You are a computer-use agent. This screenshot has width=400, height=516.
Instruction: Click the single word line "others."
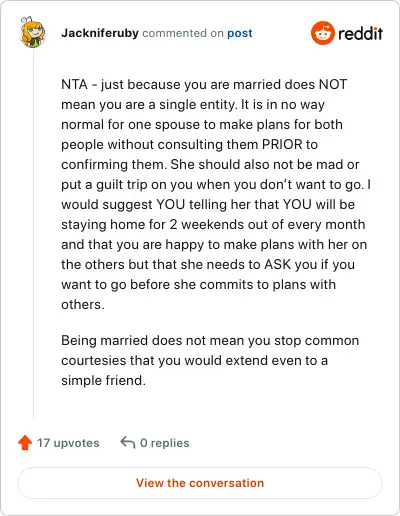[x=83, y=304]
